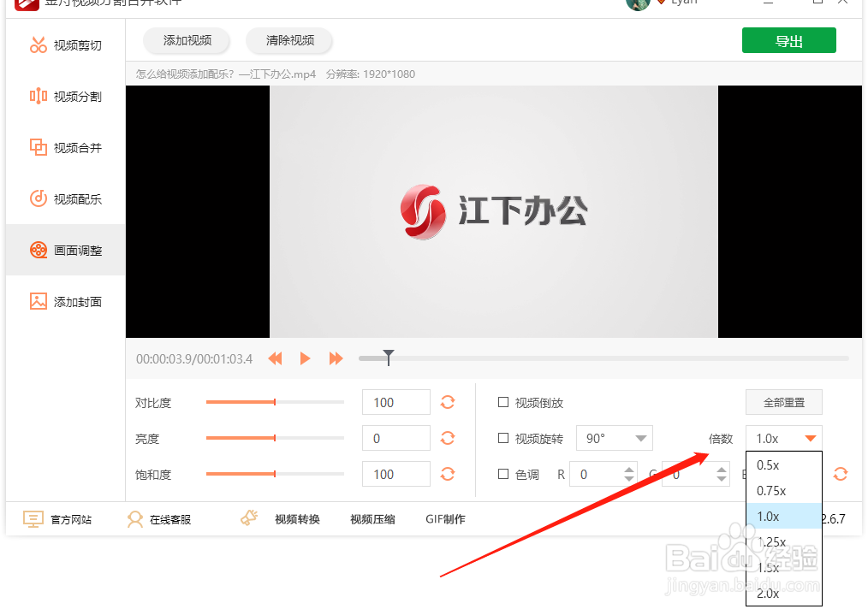
Task: Fast forward the video
Action: [336, 358]
